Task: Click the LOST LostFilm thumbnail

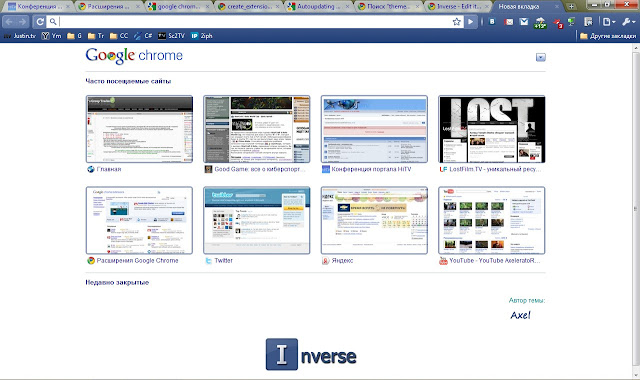Action: 492,129
